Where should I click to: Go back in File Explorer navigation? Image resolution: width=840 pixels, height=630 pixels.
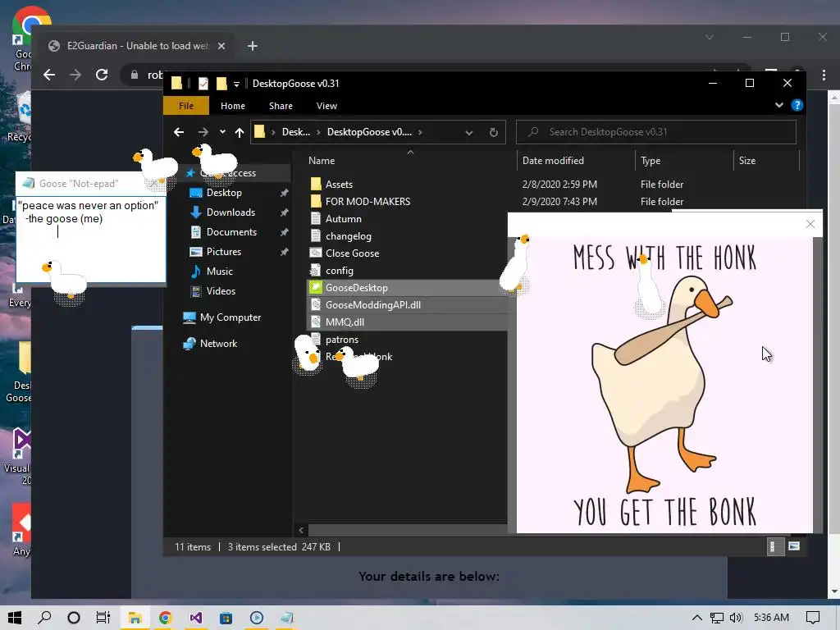click(x=179, y=132)
